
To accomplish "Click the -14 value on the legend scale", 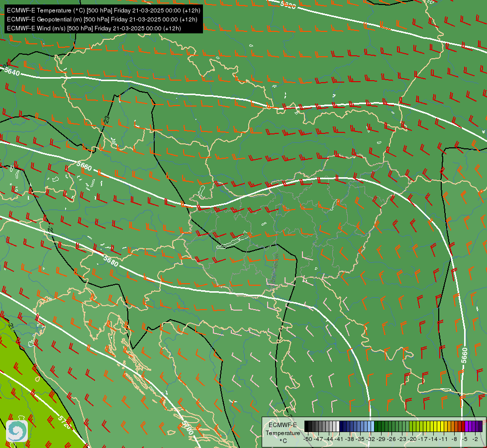I will (433, 439).
